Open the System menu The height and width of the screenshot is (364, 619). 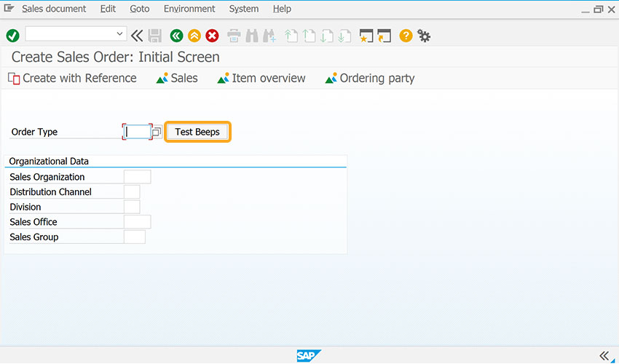click(244, 9)
